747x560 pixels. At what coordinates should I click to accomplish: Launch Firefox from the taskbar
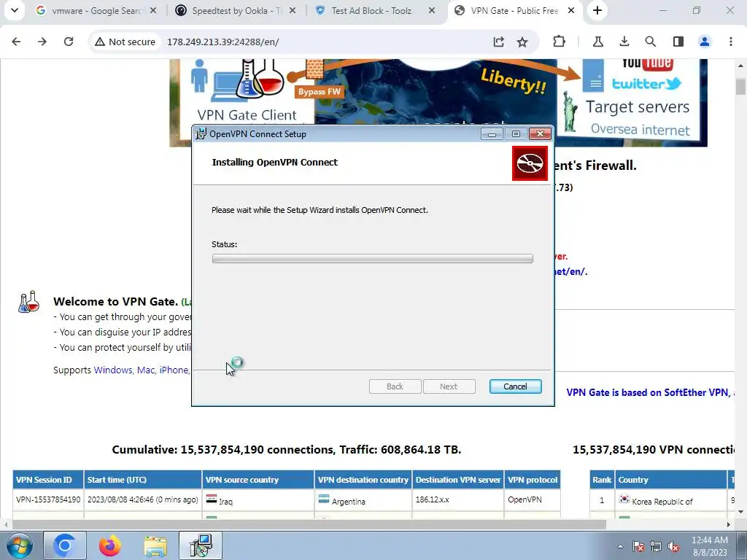point(110,545)
